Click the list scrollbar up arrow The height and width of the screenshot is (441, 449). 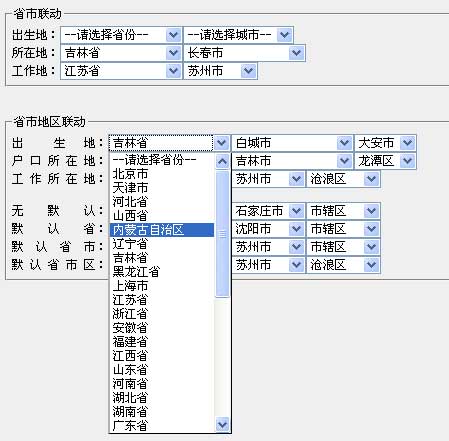click(222, 162)
